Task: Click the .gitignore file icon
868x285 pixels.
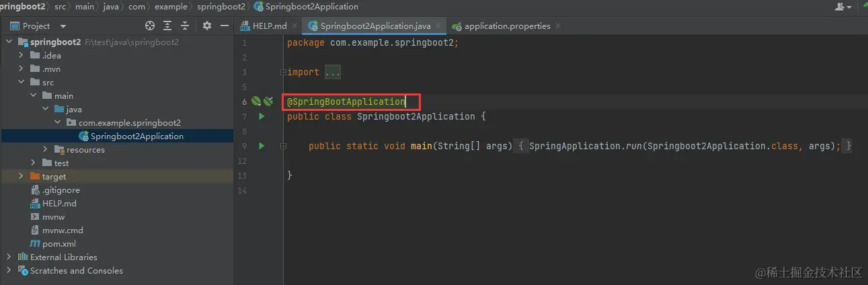Action: pyautogui.click(x=36, y=190)
